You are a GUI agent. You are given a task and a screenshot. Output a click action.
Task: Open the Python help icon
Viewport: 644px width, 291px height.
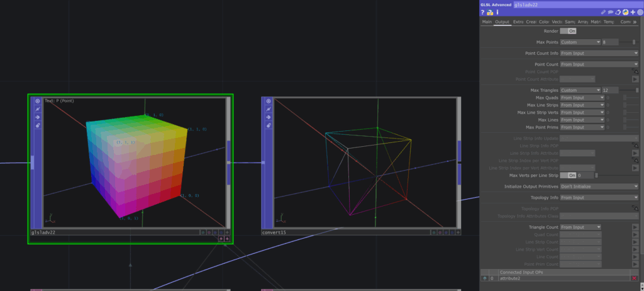489,12
